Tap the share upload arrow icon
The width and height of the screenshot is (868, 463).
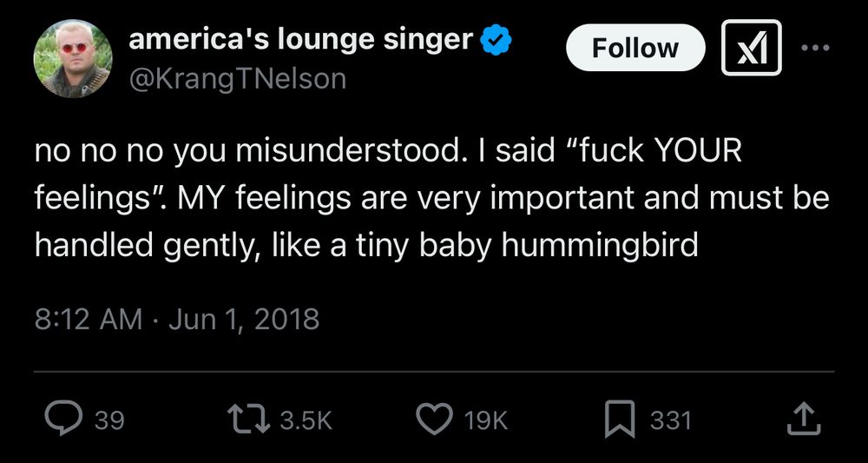click(x=802, y=420)
